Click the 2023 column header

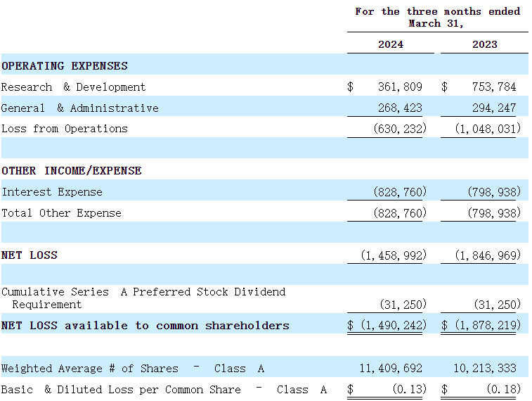[484, 44]
